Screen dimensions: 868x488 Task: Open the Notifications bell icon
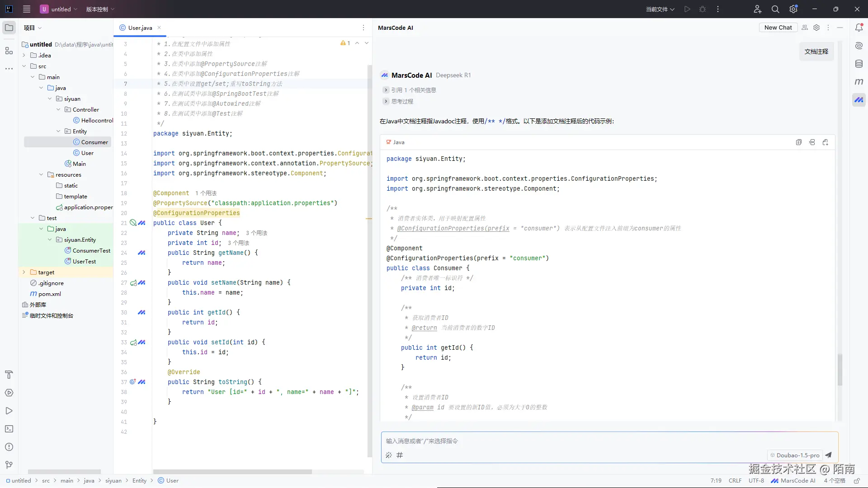click(x=859, y=28)
